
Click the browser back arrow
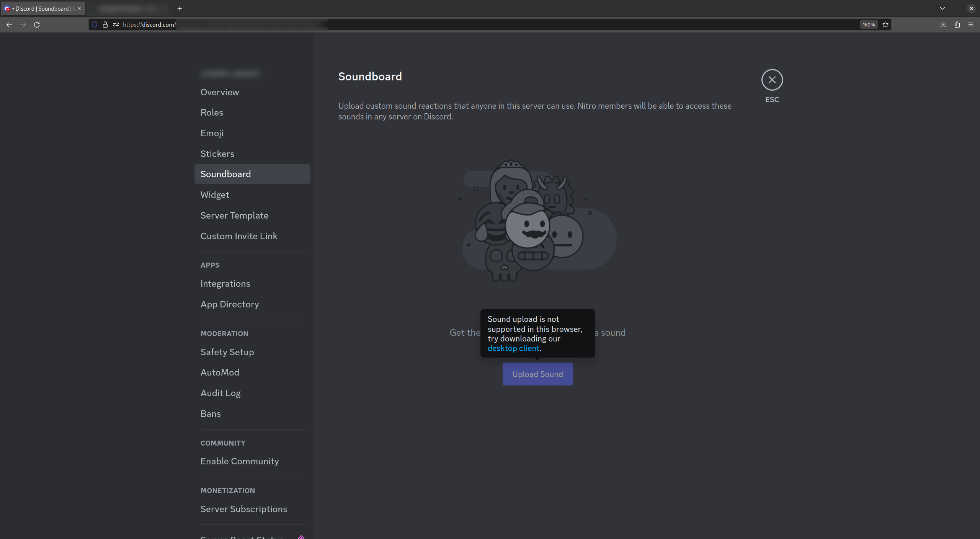(9, 24)
